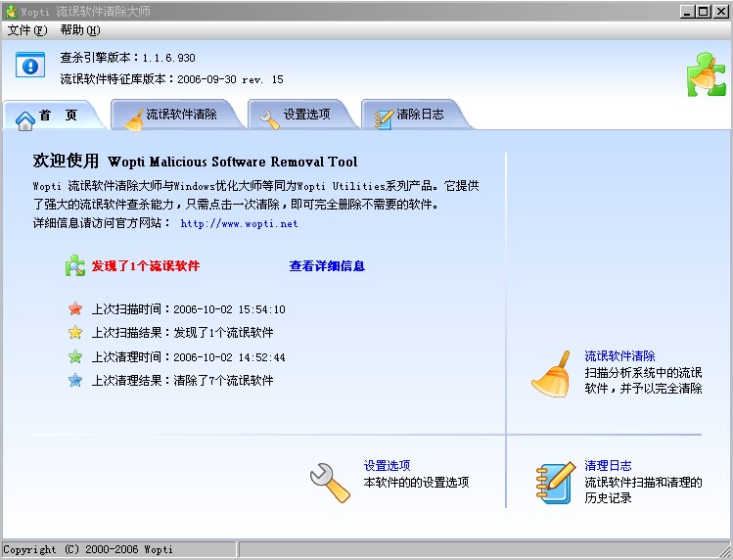Switch to the 清除日志 tab
Screen dimensions: 733x560
[x=418, y=116]
